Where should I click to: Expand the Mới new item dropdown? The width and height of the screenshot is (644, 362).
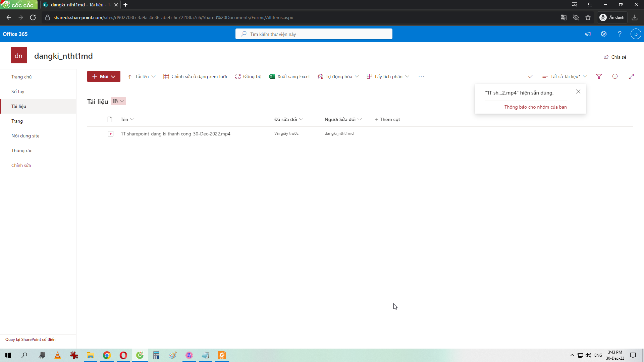[x=104, y=76]
